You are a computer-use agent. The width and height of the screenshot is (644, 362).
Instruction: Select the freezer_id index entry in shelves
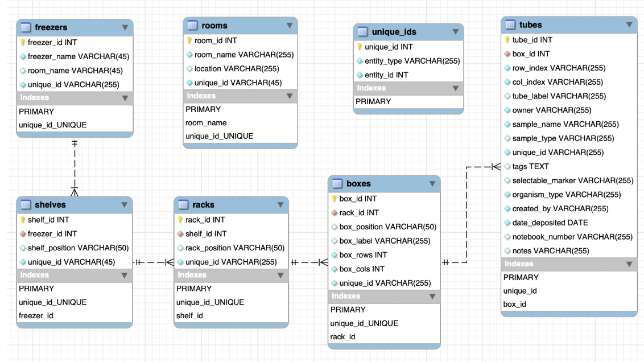[x=37, y=316]
